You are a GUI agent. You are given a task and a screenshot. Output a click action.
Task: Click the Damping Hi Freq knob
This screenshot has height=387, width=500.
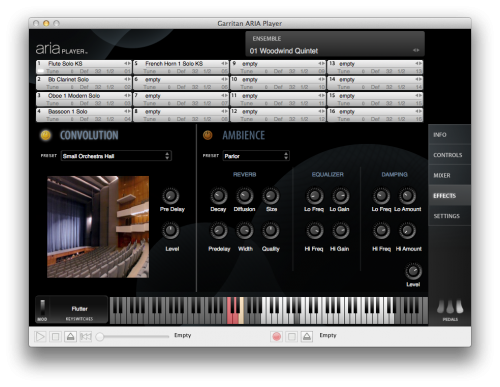pos(381,231)
